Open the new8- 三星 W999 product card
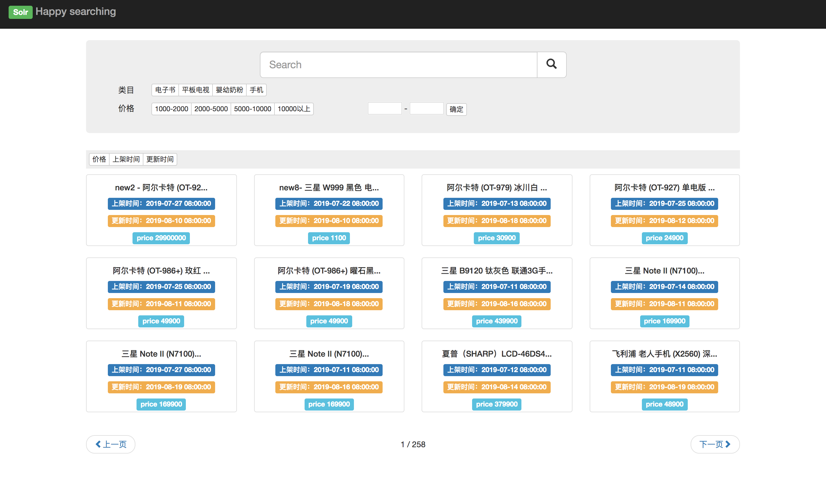 (329, 187)
